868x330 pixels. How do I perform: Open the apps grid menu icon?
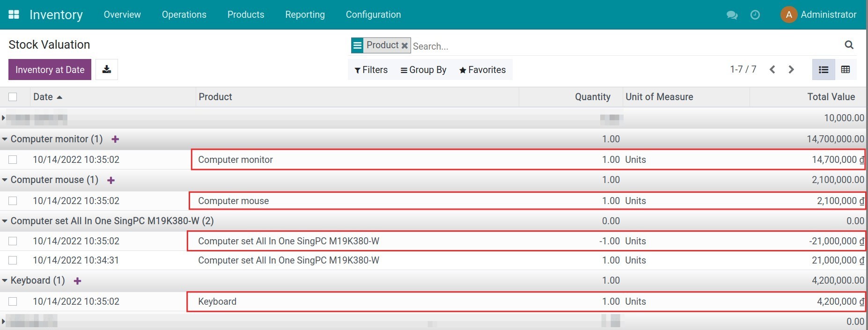pos(14,15)
